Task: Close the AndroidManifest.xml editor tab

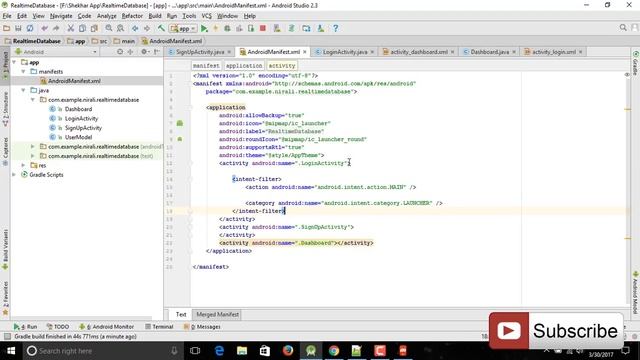Action: 304,52
